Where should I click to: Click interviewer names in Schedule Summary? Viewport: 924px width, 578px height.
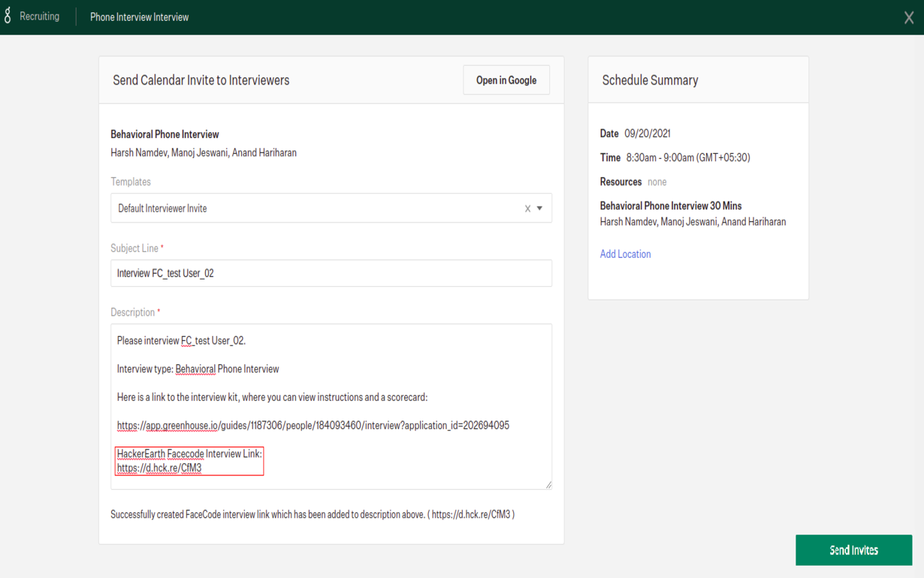point(693,222)
